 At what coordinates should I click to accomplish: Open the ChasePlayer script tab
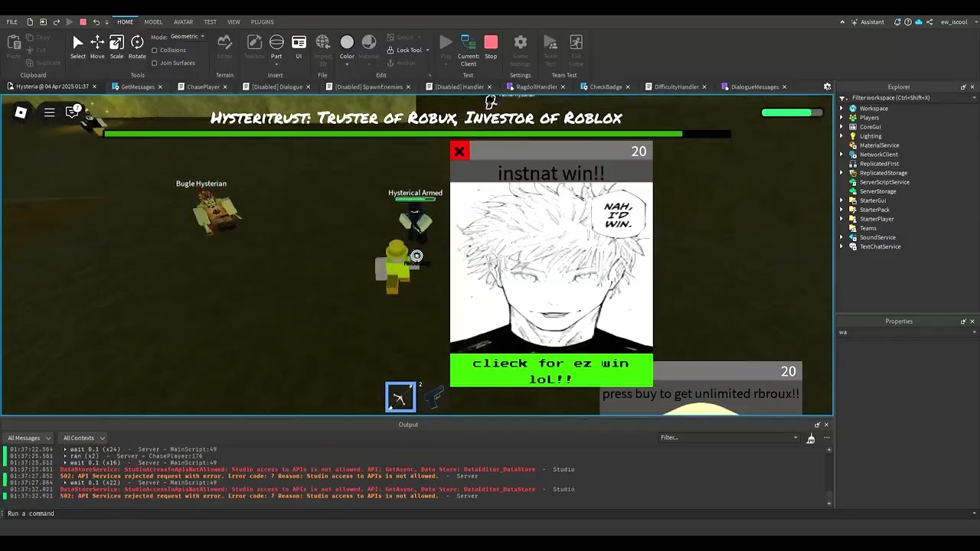[x=202, y=86]
